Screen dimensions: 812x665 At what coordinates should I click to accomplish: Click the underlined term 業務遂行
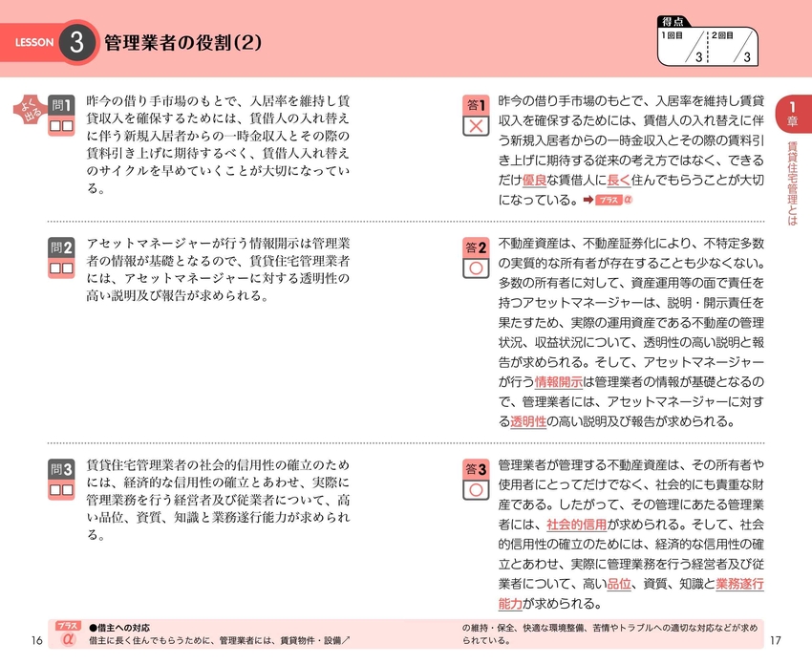click(x=739, y=584)
